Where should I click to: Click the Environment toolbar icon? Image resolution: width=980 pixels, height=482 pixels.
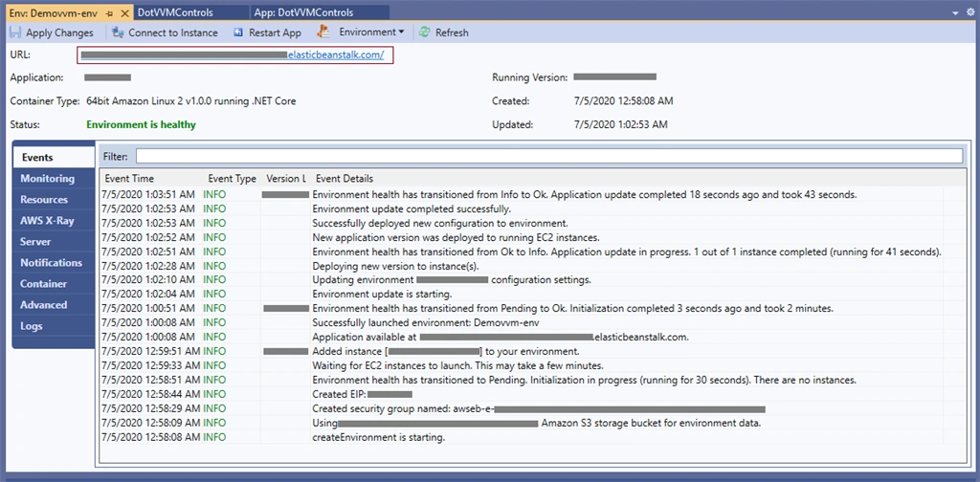click(323, 32)
